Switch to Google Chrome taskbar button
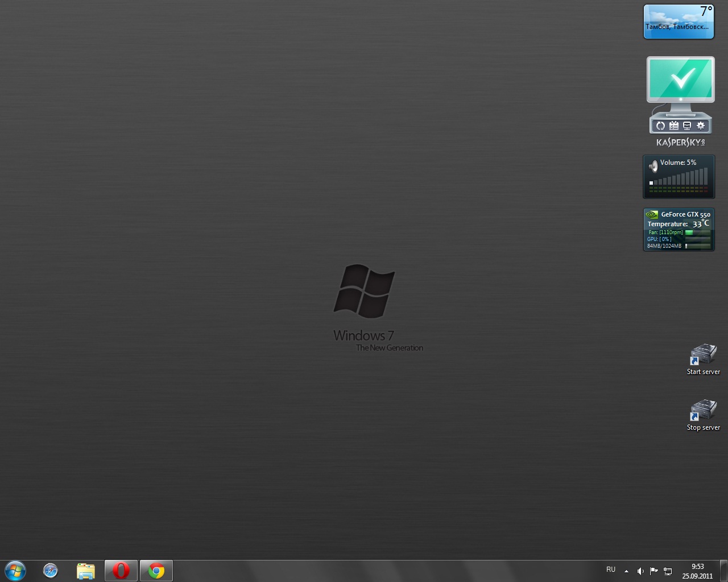This screenshot has width=728, height=582. click(x=156, y=571)
